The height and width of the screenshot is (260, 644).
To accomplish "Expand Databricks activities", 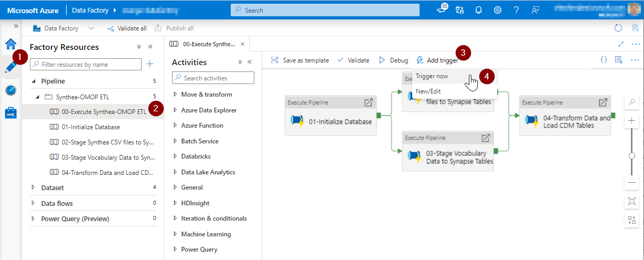I will [175, 157].
